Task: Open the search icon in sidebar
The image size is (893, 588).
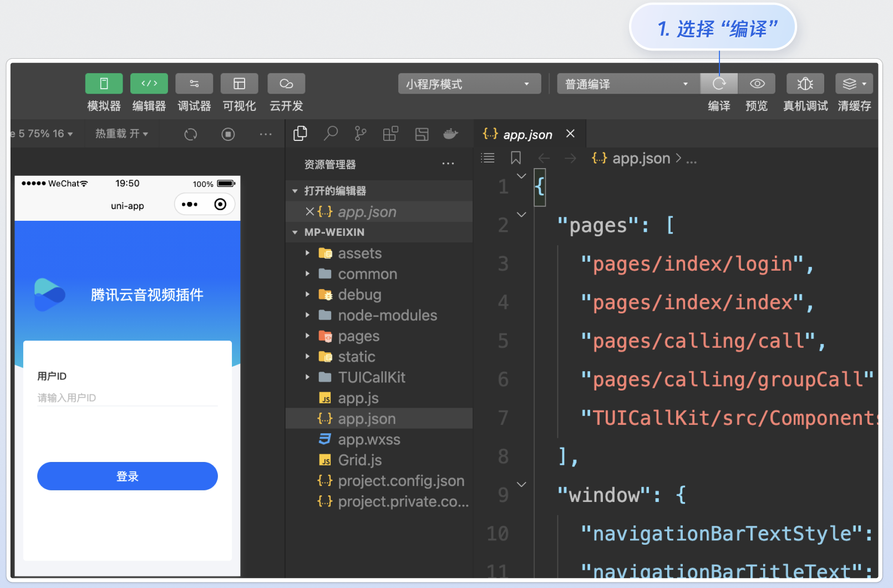Action: (x=331, y=134)
